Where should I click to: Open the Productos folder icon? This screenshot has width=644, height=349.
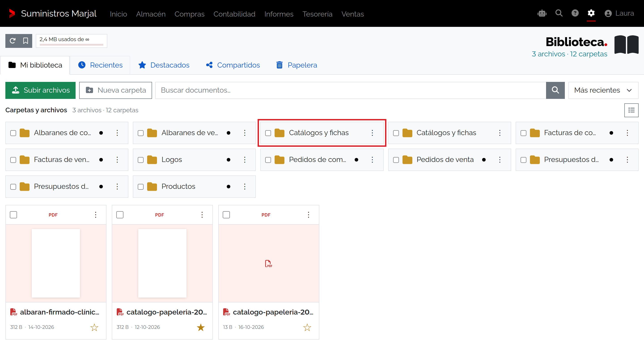tap(152, 186)
